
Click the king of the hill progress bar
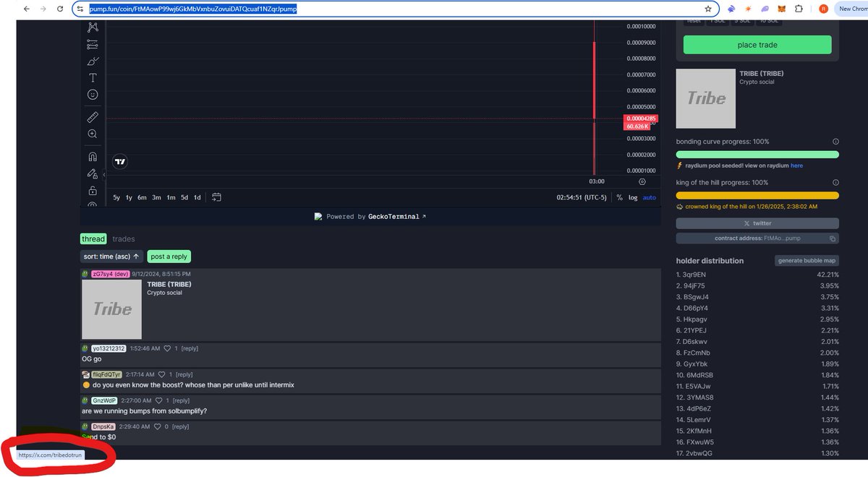(x=757, y=195)
